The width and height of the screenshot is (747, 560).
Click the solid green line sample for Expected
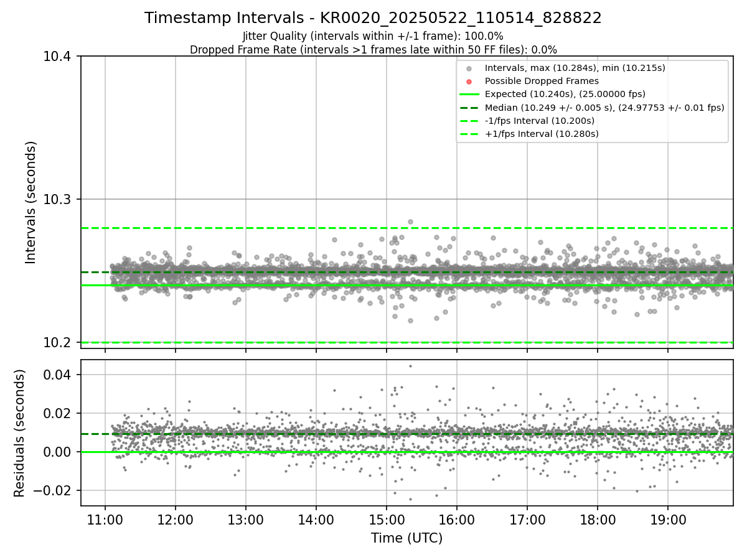click(x=469, y=95)
